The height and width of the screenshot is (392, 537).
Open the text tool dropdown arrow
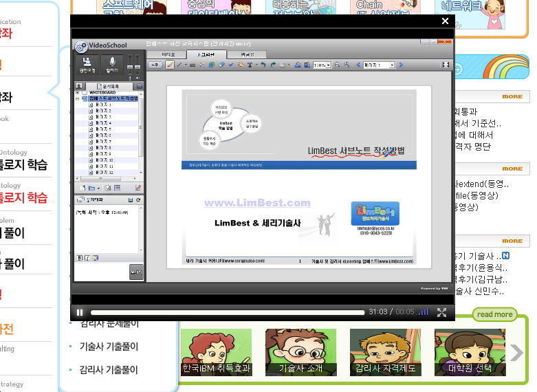(x=256, y=65)
